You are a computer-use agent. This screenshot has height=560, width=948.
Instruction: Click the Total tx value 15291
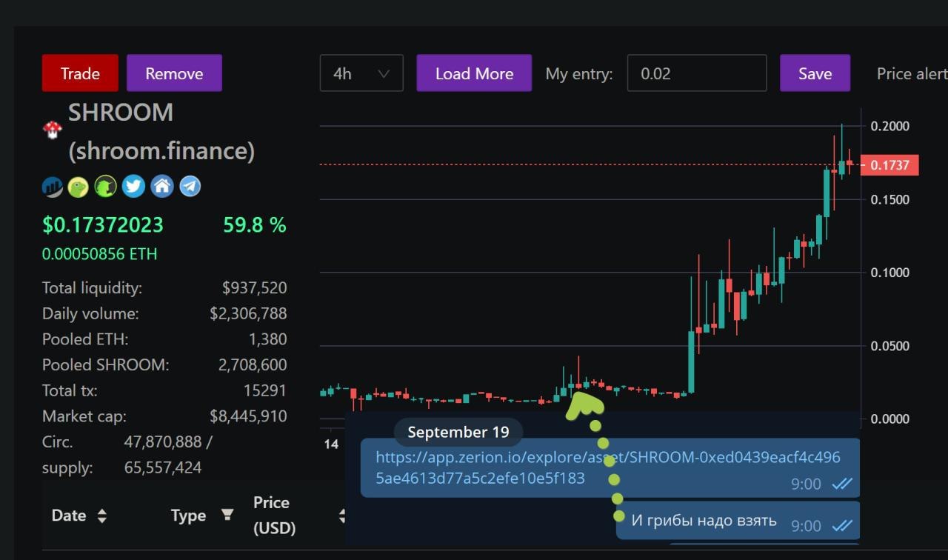coord(265,390)
